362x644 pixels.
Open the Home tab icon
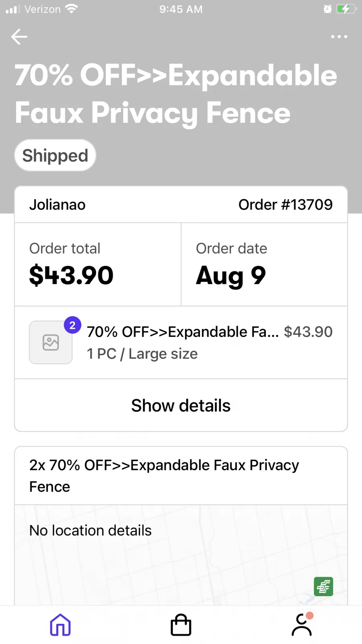60,625
